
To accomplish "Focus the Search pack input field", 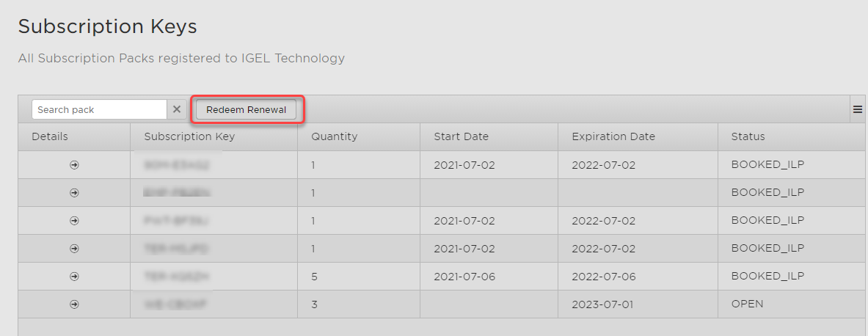I will pos(99,109).
